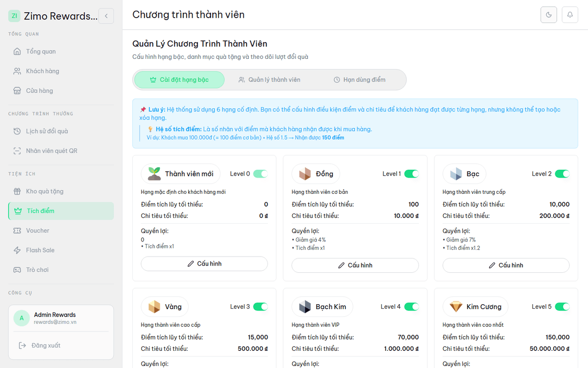The width and height of the screenshot is (588, 368).
Task: Open the Hạn dùng điểm tab
Action: coord(360,79)
